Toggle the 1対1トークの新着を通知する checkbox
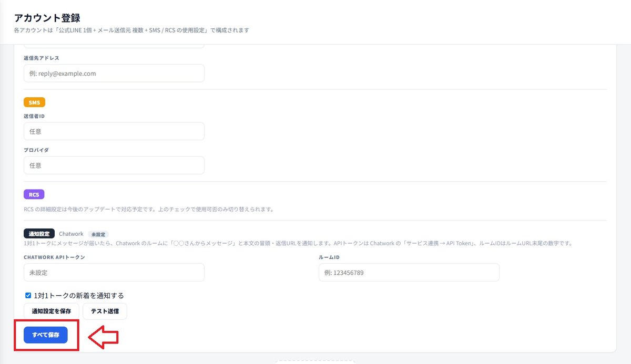631x364 pixels. (x=28, y=296)
